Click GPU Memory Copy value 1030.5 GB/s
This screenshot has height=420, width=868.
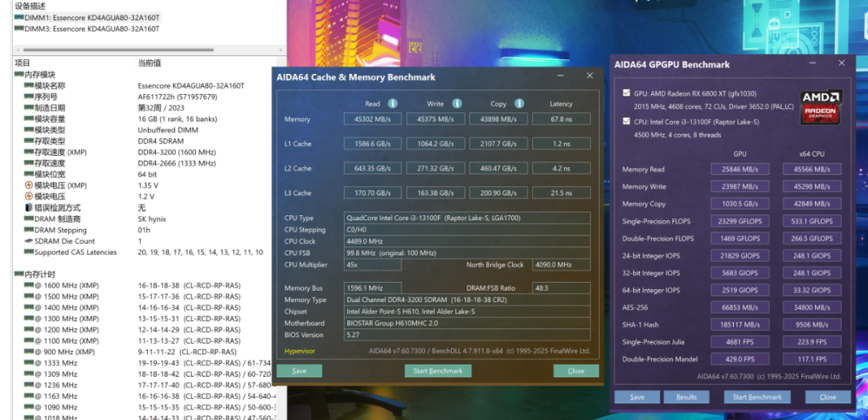[739, 204]
